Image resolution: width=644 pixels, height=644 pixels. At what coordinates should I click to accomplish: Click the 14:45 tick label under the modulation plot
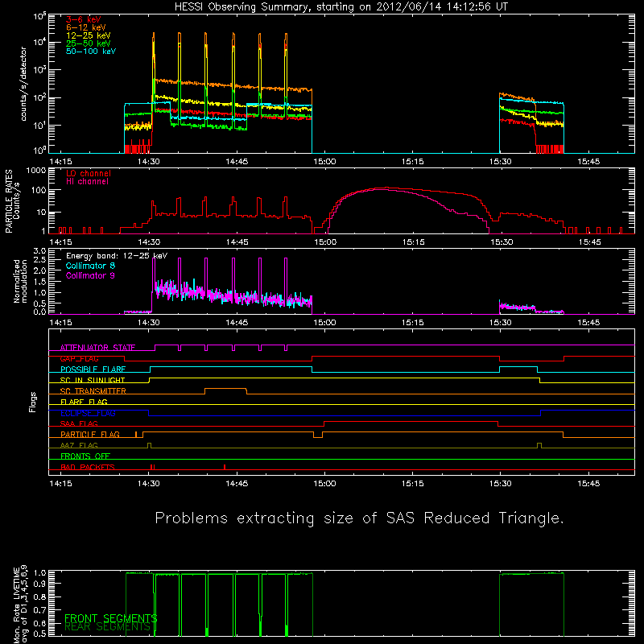click(x=237, y=323)
